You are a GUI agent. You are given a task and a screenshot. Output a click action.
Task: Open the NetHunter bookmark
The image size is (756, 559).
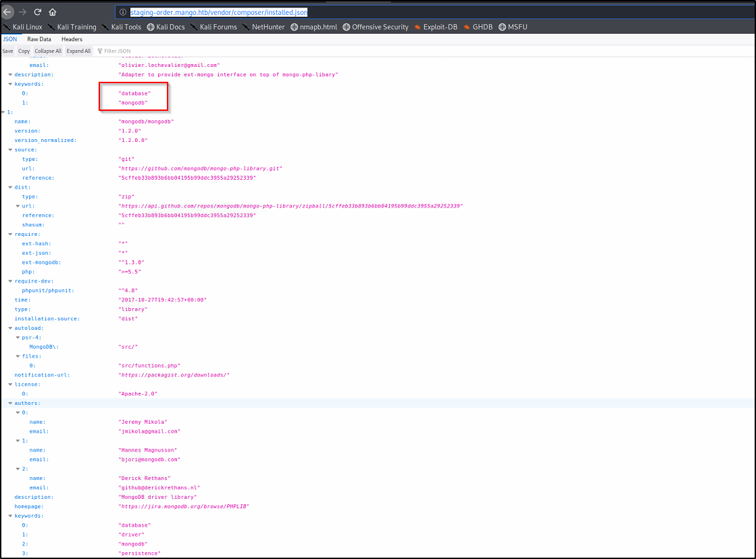point(263,27)
